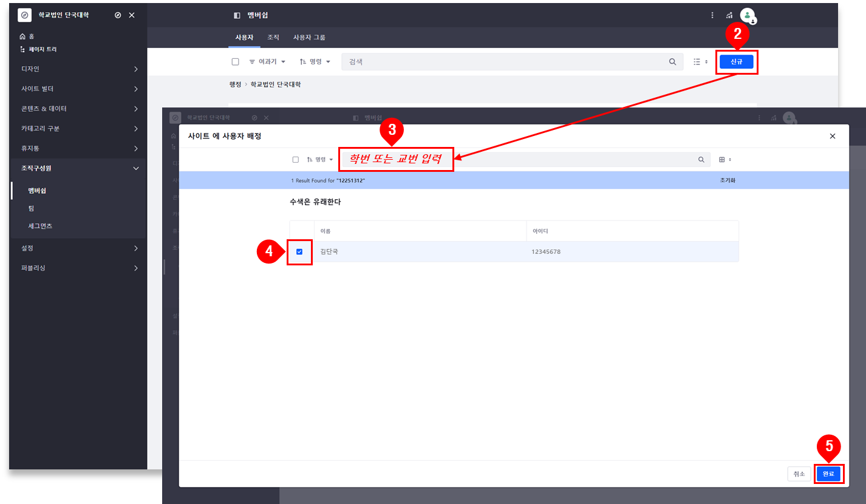Switch to the 조직 tab
Viewport: 866px width, 504px height.
(x=273, y=38)
